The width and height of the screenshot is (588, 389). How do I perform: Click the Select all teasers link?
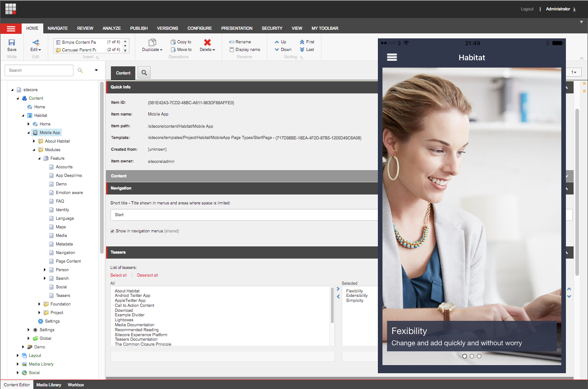point(119,275)
